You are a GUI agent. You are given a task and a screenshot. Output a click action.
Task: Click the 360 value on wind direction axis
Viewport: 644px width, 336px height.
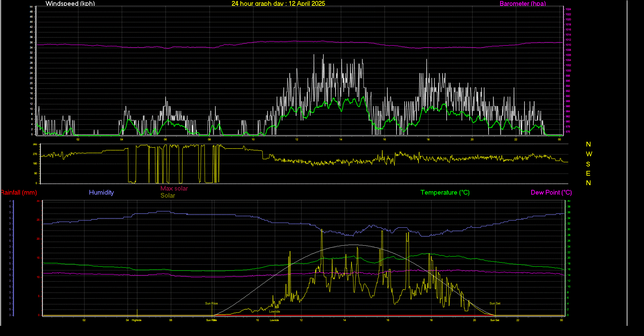click(35, 144)
